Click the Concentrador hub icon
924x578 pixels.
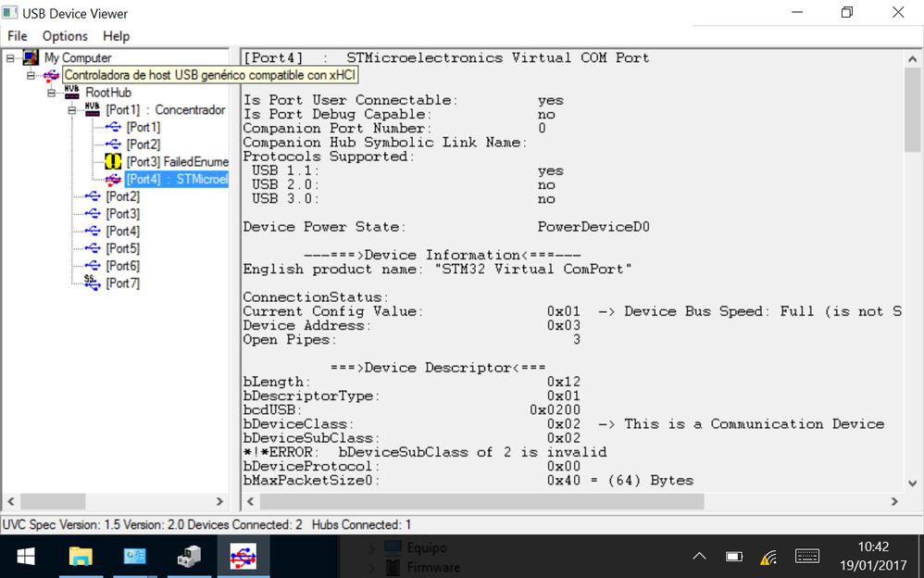(93, 109)
